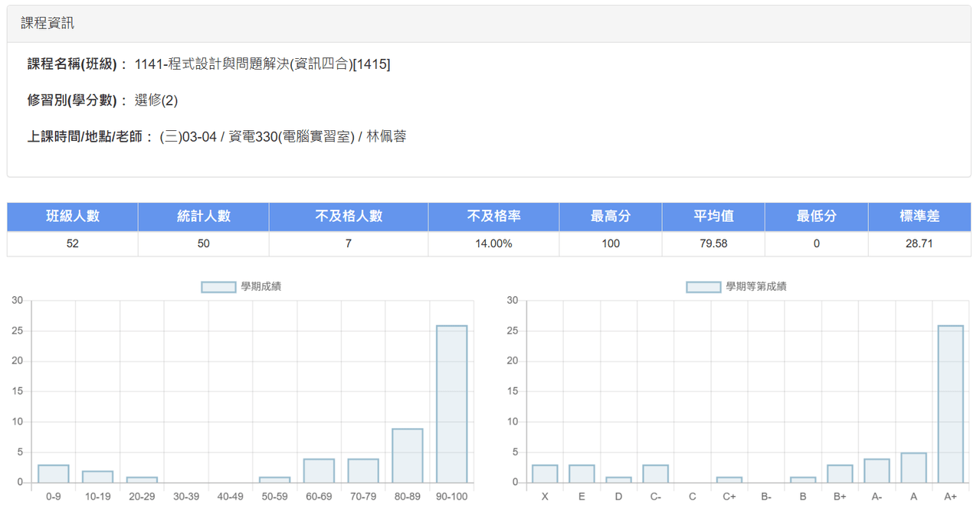Click the 10-19 score range bar

[97, 477]
